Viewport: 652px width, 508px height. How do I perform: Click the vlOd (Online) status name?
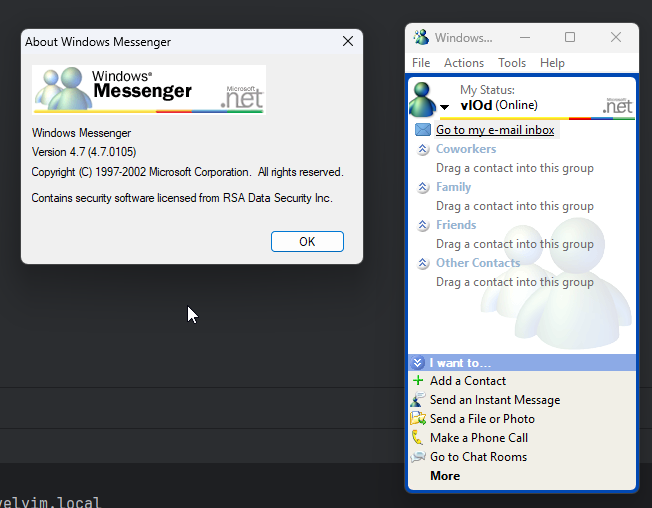[x=499, y=105]
